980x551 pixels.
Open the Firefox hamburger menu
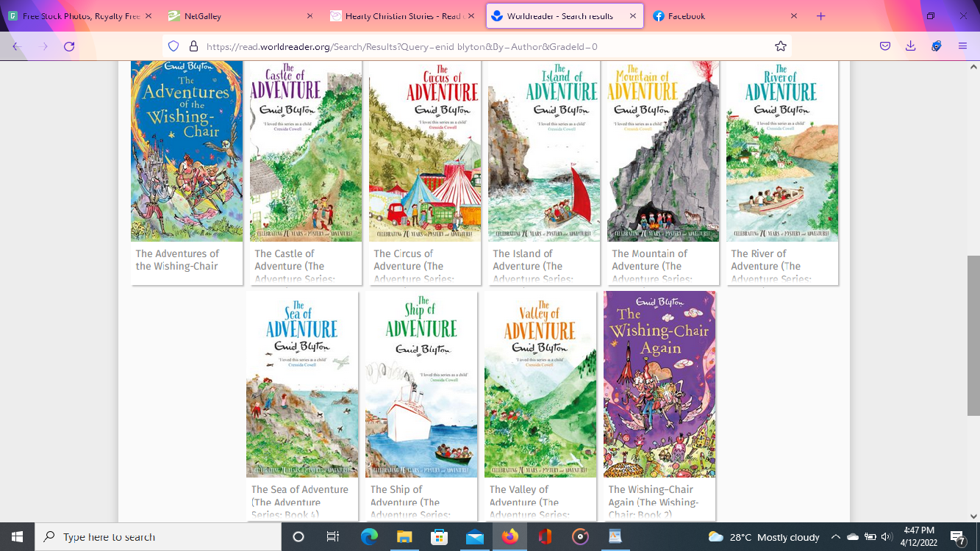[962, 46]
